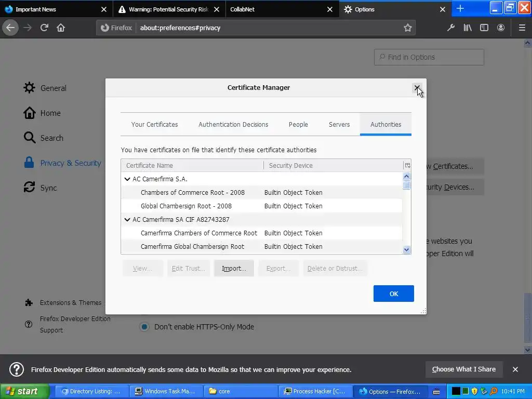Close the CollabNet tab
Viewport: 532px width, 399px height.
329,9
